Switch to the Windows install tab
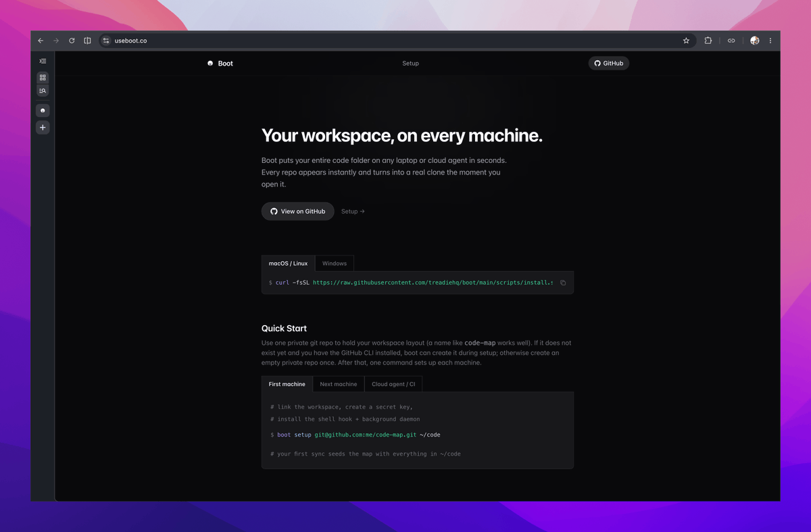Image resolution: width=811 pixels, height=532 pixels. pos(335,264)
